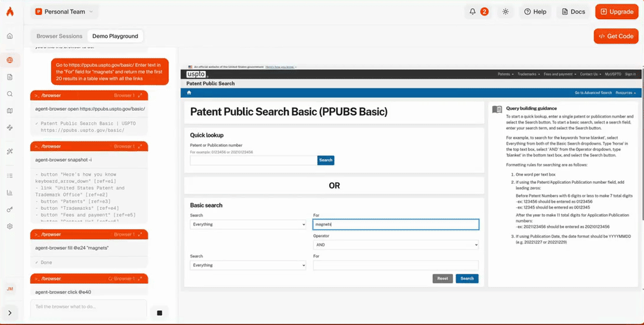Open the globe browser icon in sidebar
This screenshot has width=644, height=325.
pyautogui.click(x=9, y=60)
